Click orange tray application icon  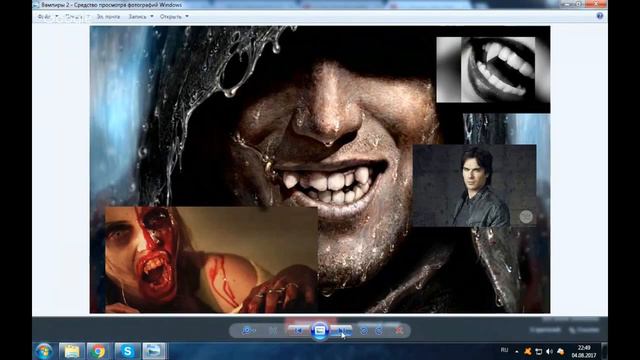tap(528, 351)
